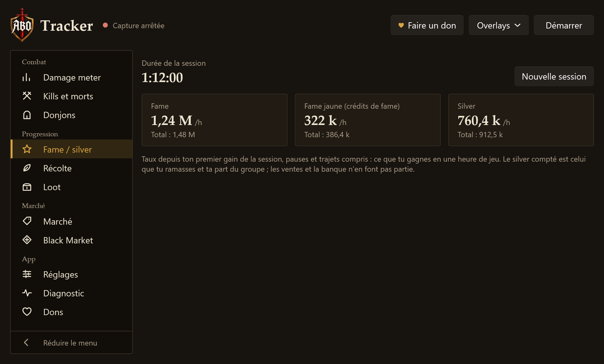This screenshot has height=364, width=604.
Task: Click the Fame jaune credits card
Action: (367, 120)
